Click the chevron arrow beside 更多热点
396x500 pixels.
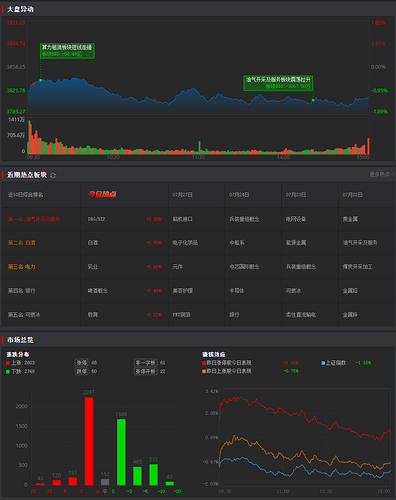coord(393,174)
